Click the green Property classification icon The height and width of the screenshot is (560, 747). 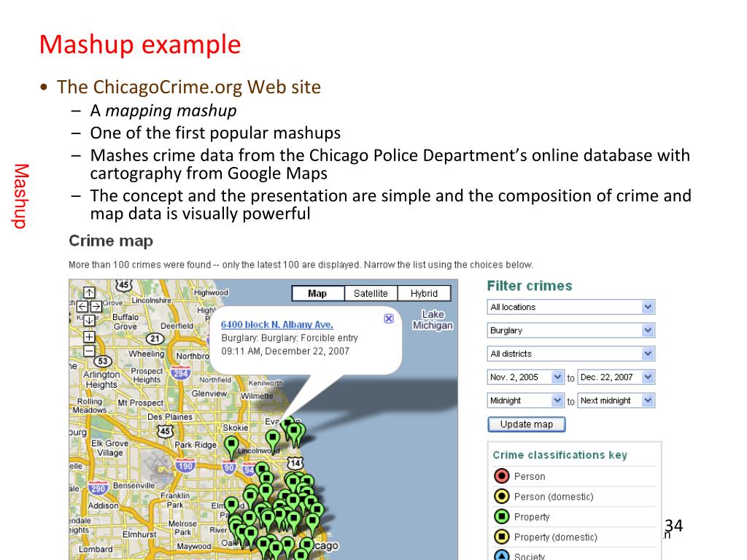point(502,517)
